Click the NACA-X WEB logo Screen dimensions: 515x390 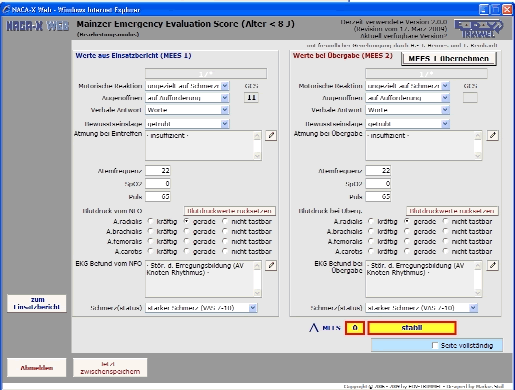coord(38,26)
